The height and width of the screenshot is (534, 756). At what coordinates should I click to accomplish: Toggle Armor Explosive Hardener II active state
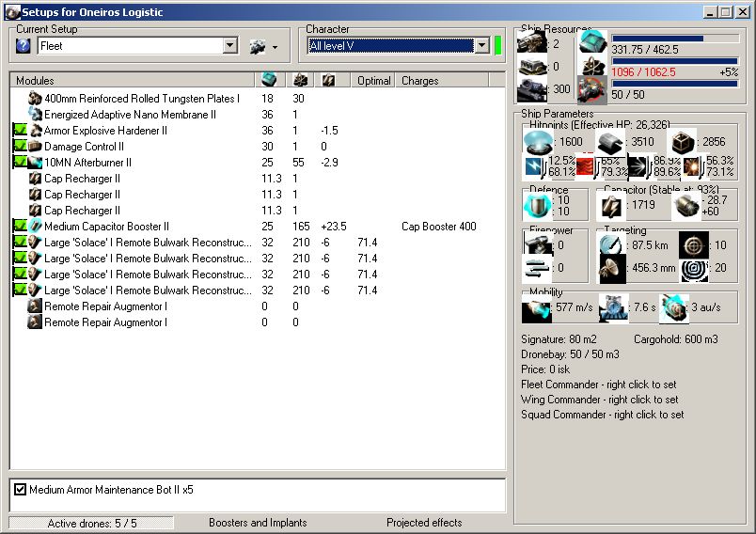coord(20,130)
